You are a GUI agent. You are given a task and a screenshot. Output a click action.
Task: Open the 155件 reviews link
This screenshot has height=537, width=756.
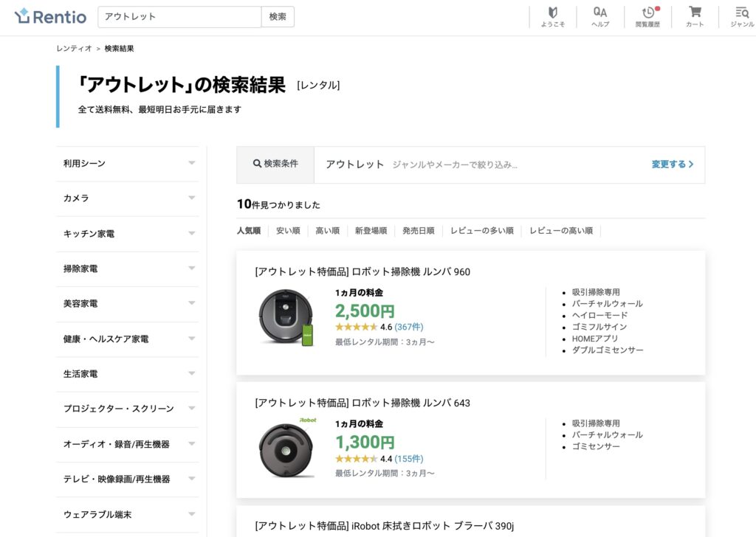[x=409, y=459]
